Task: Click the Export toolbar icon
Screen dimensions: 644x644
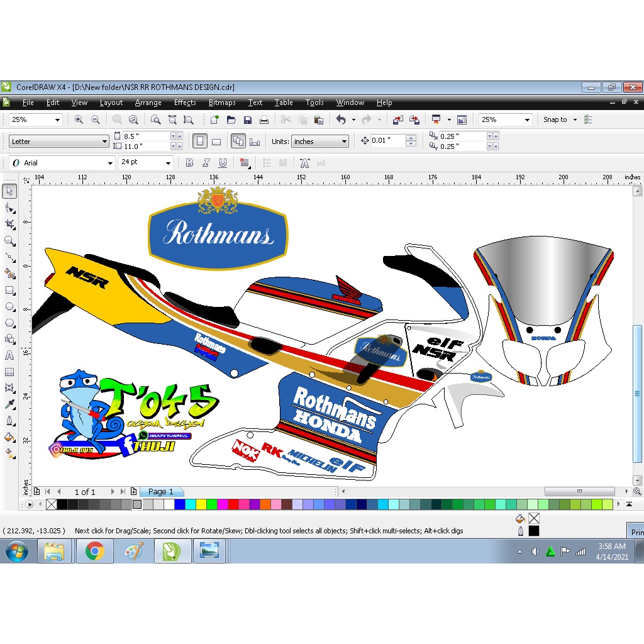Action: coord(414,119)
